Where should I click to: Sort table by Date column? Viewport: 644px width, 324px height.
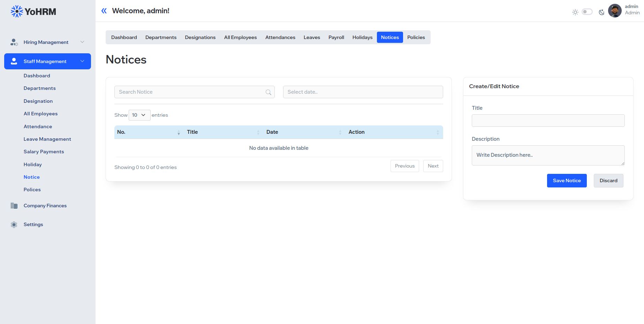click(305, 132)
